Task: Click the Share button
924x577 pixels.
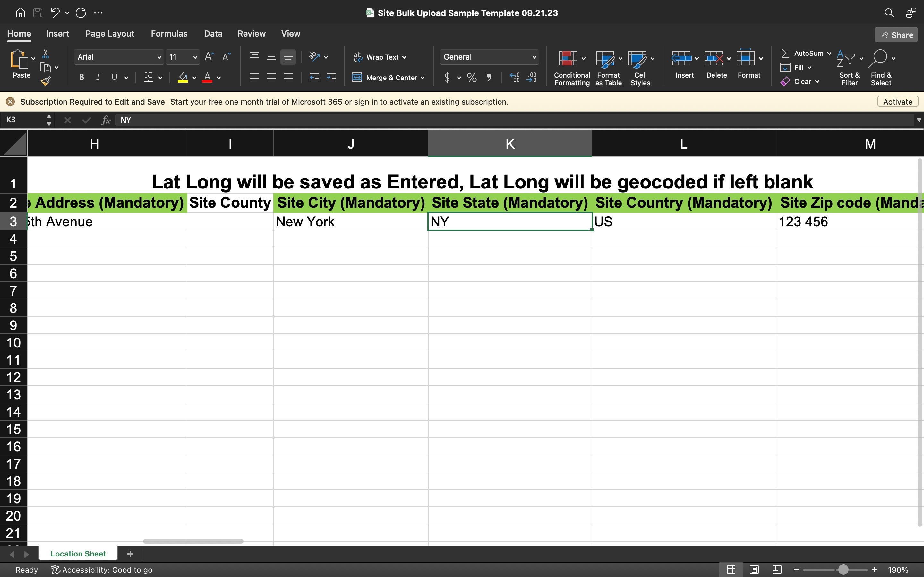Action: pyautogui.click(x=896, y=35)
